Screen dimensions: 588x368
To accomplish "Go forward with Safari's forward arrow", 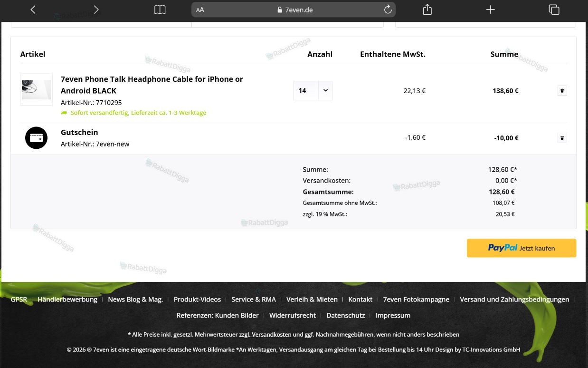I will (x=96, y=10).
